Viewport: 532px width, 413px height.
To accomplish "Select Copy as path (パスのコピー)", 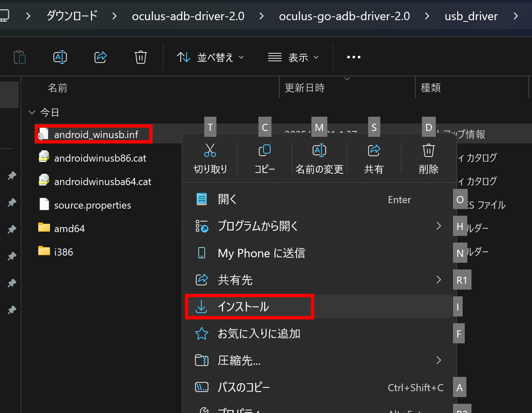I will click(x=244, y=387).
